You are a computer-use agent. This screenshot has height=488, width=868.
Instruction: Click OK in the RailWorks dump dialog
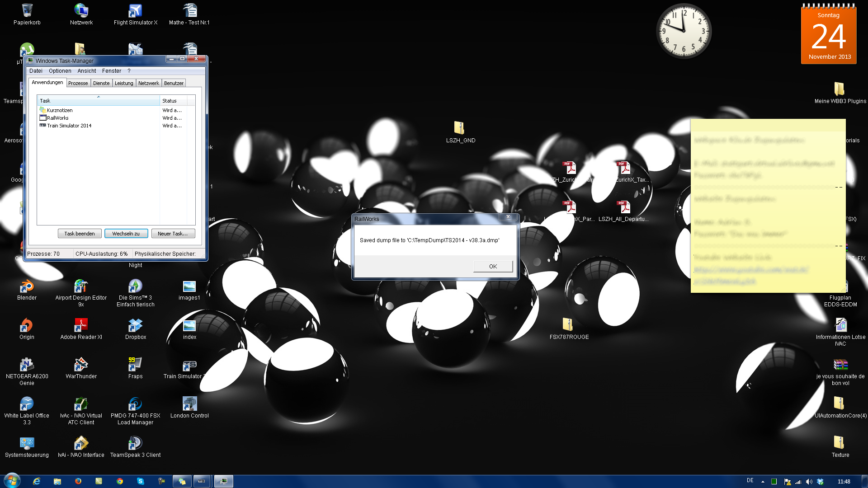pos(493,267)
